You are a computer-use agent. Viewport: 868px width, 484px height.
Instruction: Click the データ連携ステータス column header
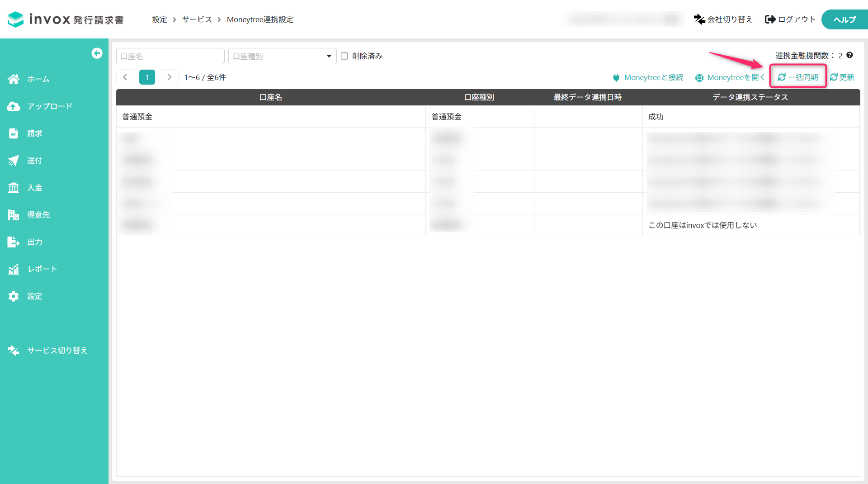point(750,97)
